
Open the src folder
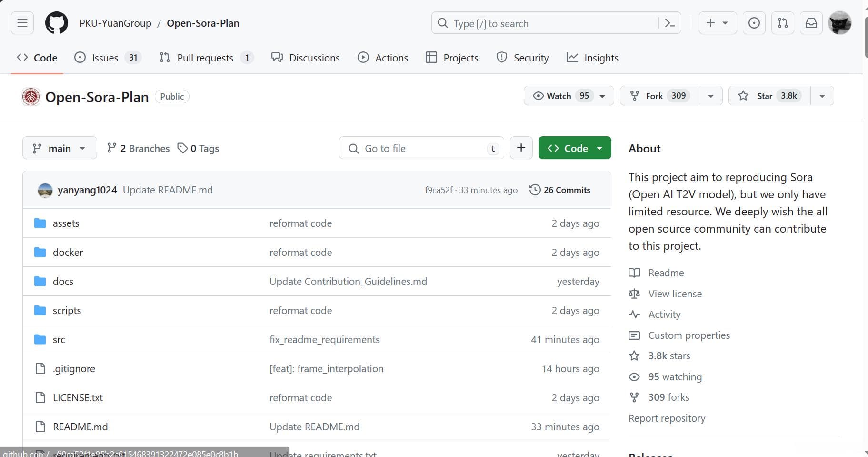coord(59,339)
